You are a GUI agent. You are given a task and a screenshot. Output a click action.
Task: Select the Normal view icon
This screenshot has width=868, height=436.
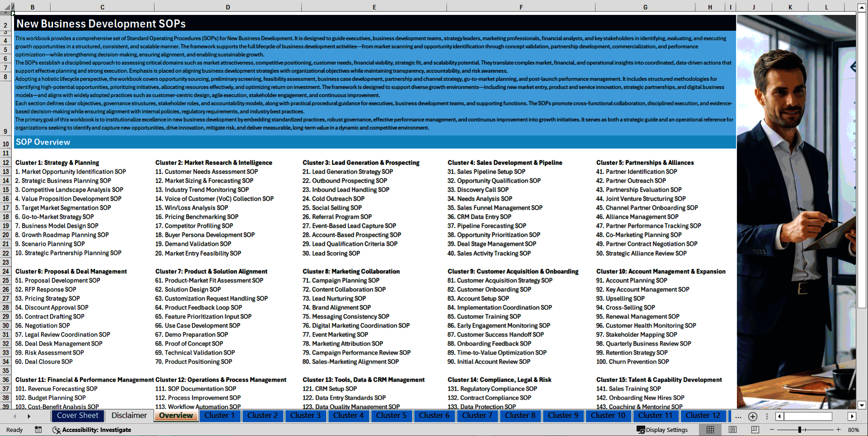coord(710,430)
